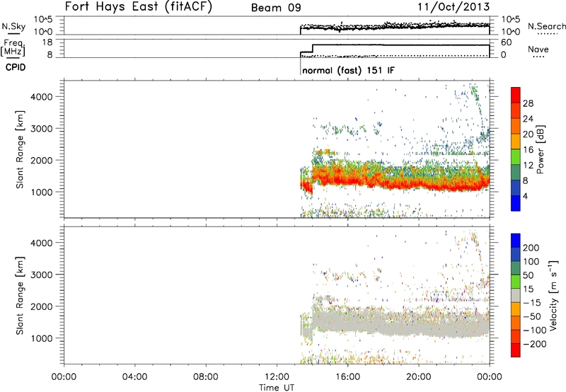Click the 'N.Search' legend label
Screen dimensions: 566x392
(x=546, y=26)
